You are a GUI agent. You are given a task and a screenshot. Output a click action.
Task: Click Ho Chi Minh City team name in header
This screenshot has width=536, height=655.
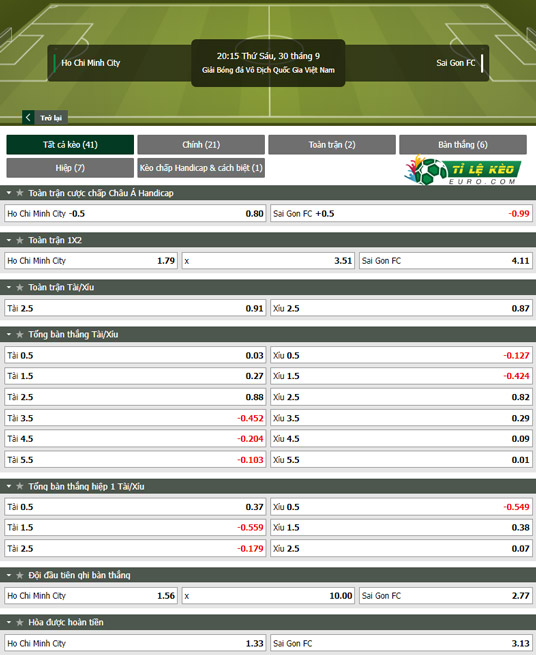pyautogui.click(x=91, y=63)
